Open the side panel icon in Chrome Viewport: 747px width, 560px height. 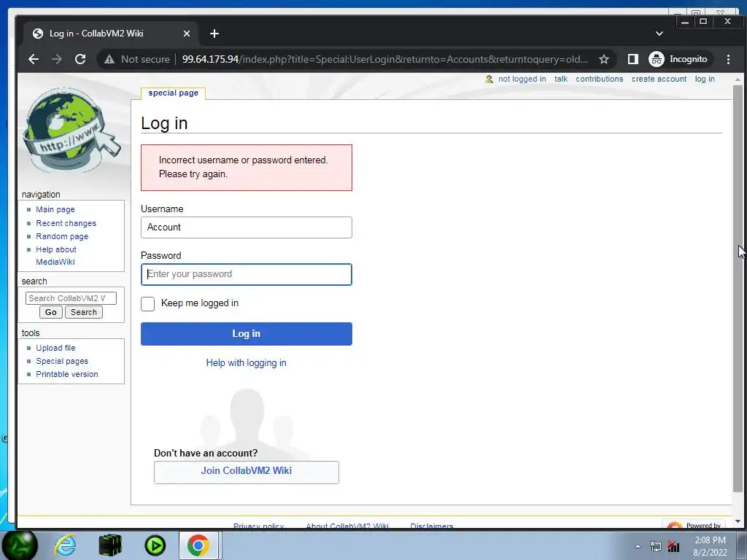[x=632, y=59]
